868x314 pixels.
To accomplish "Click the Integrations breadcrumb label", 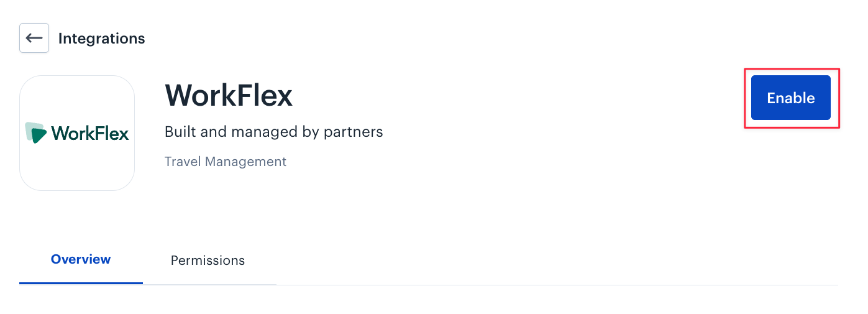I will click(x=101, y=39).
